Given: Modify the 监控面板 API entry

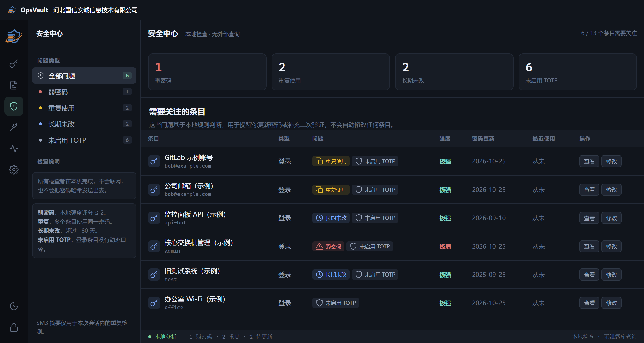Looking at the screenshot, I should point(612,218).
